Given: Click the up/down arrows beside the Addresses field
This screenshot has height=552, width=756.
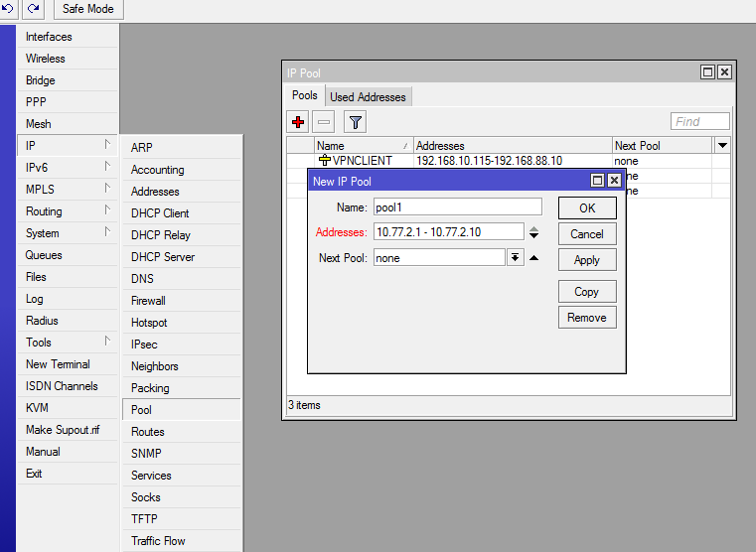Looking at the screenshot, I should point(533,232).
